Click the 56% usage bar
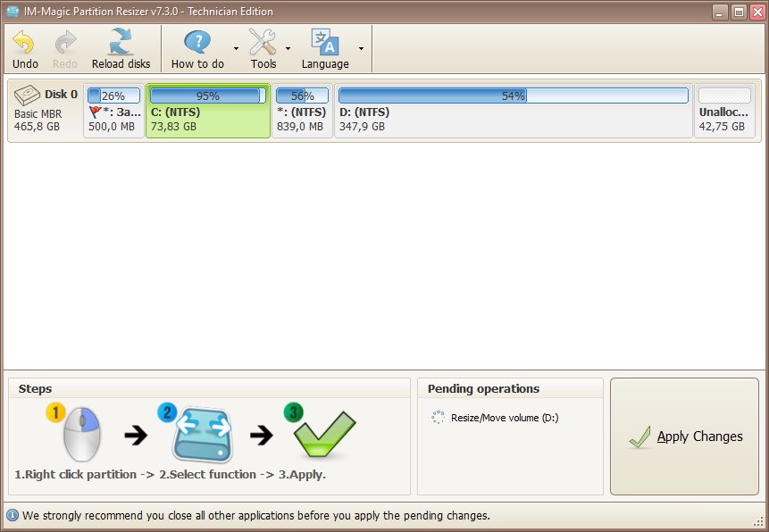 [x=302, y=96]
